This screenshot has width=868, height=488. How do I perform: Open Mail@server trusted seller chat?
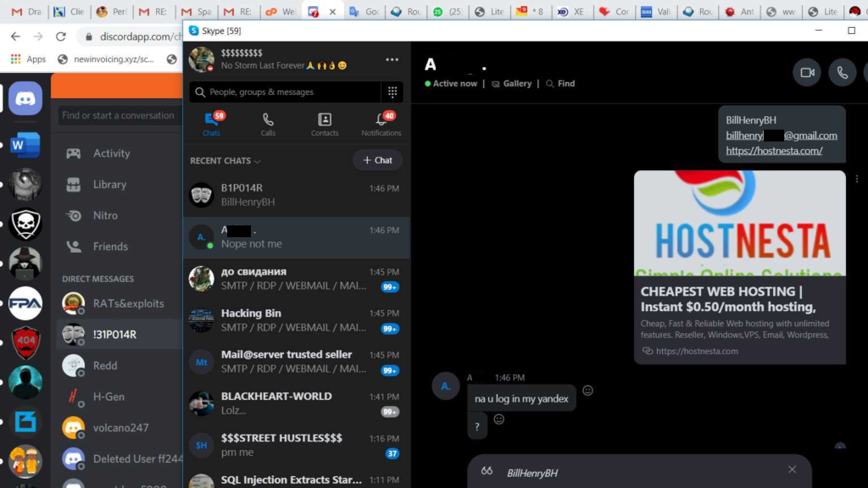[297, 362]
